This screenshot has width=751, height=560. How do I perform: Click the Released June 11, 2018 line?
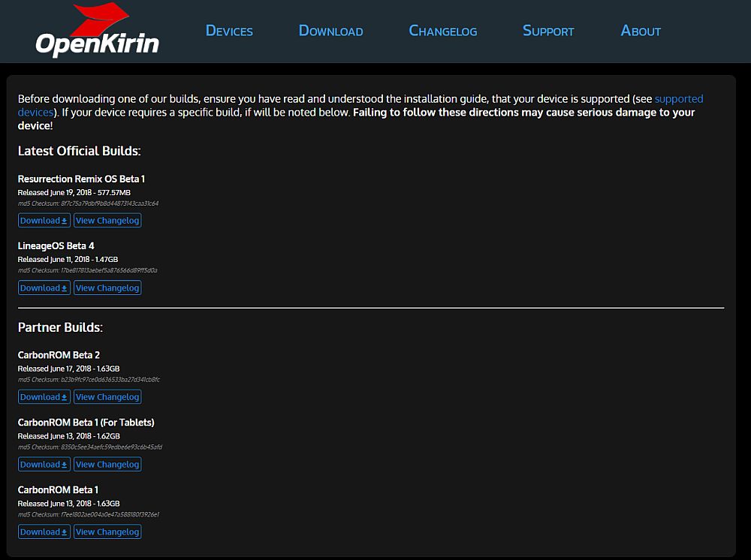point(68,260)
